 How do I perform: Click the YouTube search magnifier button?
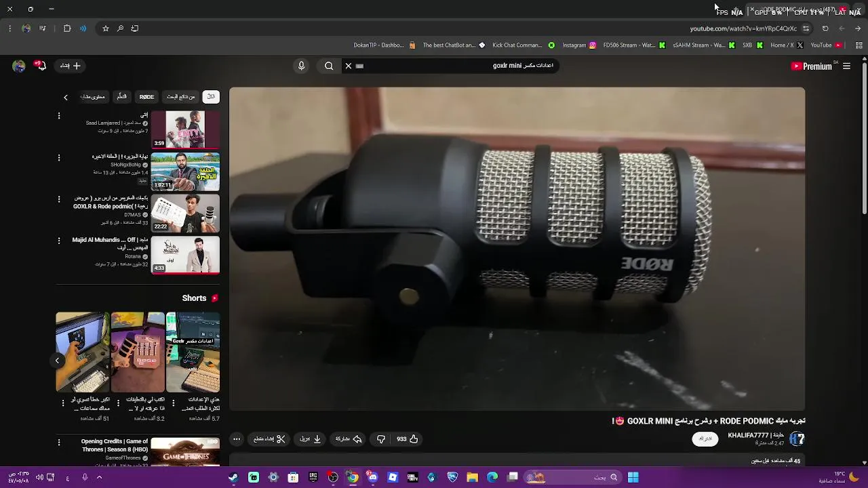(329, 66)
